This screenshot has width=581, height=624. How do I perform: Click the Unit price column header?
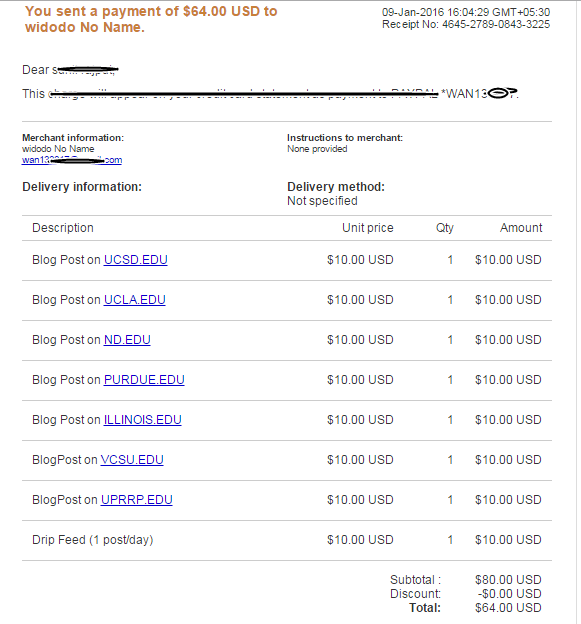(x=368, y=228)
